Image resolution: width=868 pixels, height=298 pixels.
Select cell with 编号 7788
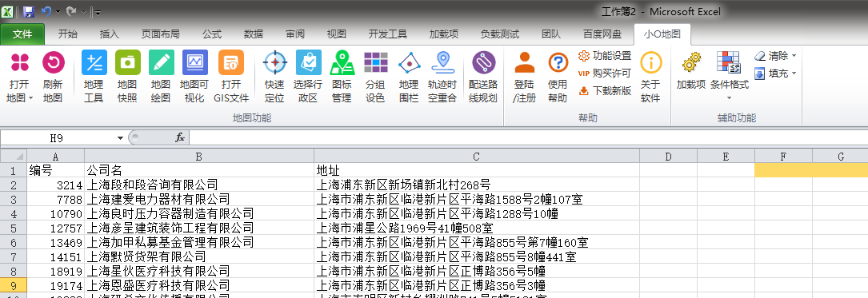pyautogui.click(x=55, y=199)
